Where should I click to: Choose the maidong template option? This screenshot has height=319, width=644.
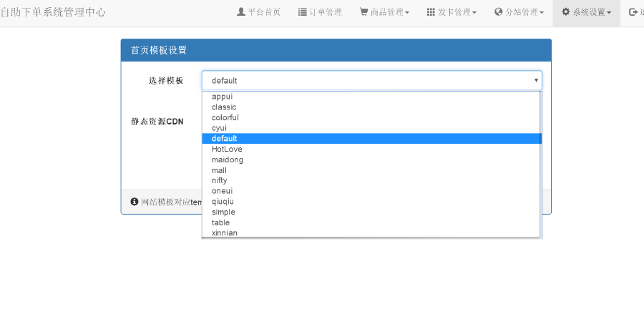point(371,159)
